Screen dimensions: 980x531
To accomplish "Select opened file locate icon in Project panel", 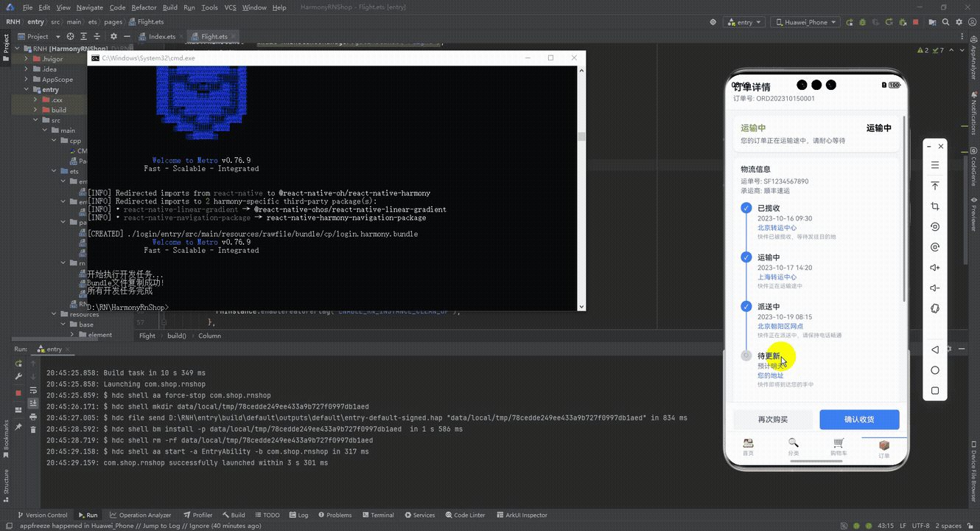I will [71, 36].
